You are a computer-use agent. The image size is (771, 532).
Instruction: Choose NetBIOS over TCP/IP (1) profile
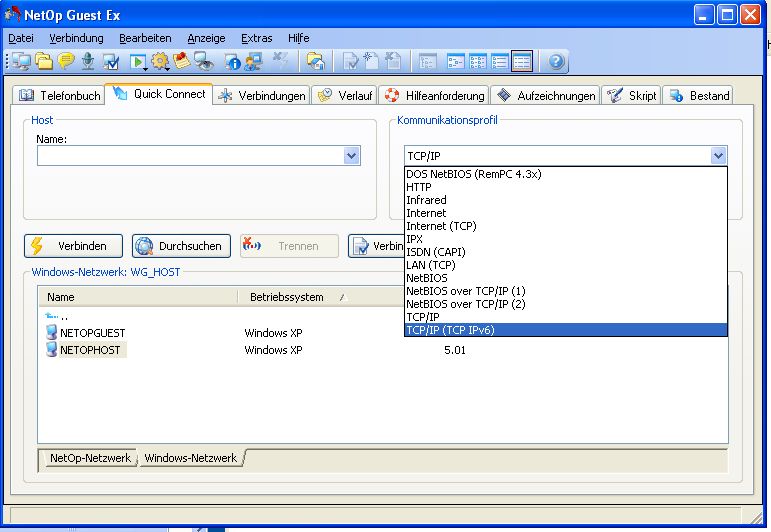[565, 291]
